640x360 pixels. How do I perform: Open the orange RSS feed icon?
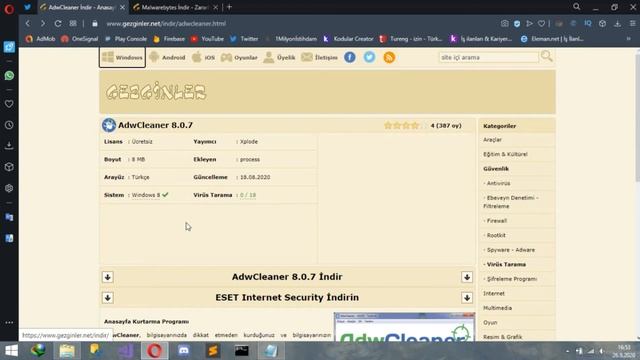point(389,57)
